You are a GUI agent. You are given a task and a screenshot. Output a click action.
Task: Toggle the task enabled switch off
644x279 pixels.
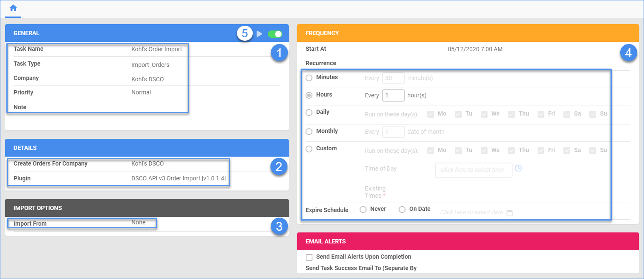pyautogui.click(x=275, y=34)
